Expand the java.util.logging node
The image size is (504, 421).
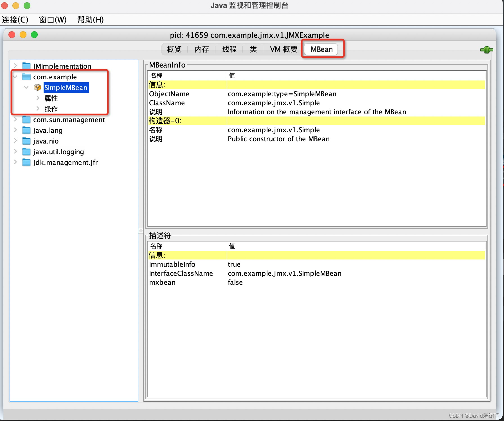15,152
